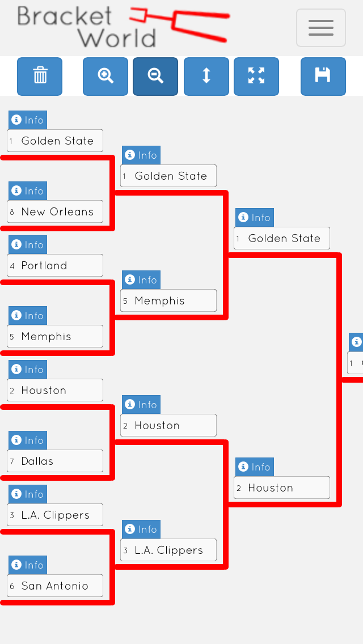363x644 pixels.
Task: Open Info for first-round Golden State
Action: pyautogui.click(x=28, y=120)
